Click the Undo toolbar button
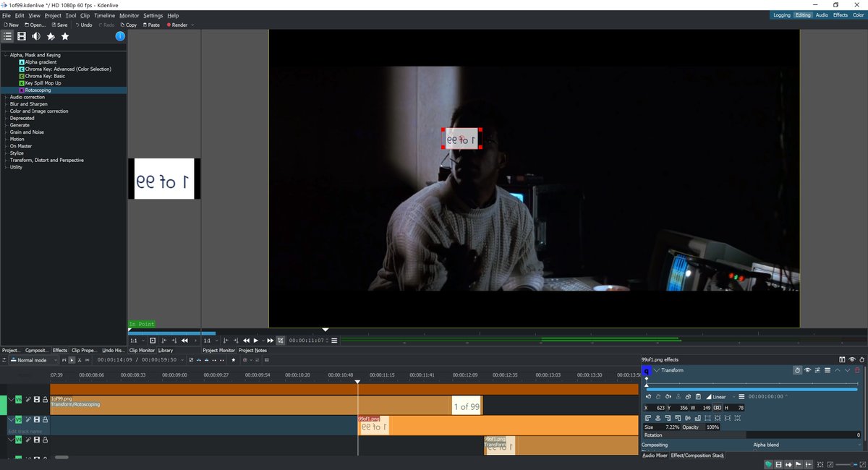The width and height of the screenshot is (868, 470). (x=83, y=25)
